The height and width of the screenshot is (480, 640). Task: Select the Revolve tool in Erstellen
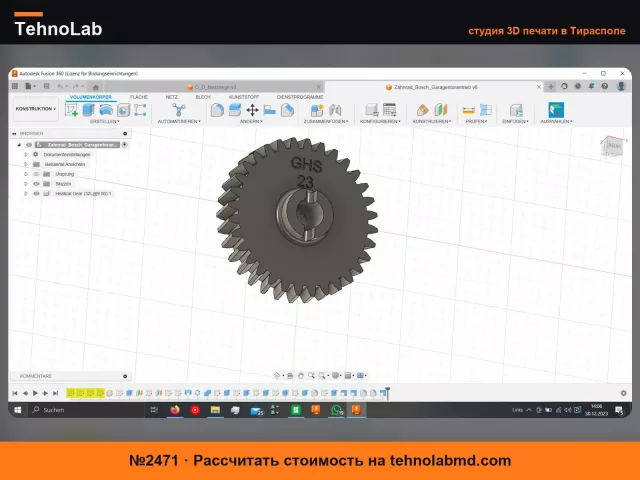click(106, 110)
